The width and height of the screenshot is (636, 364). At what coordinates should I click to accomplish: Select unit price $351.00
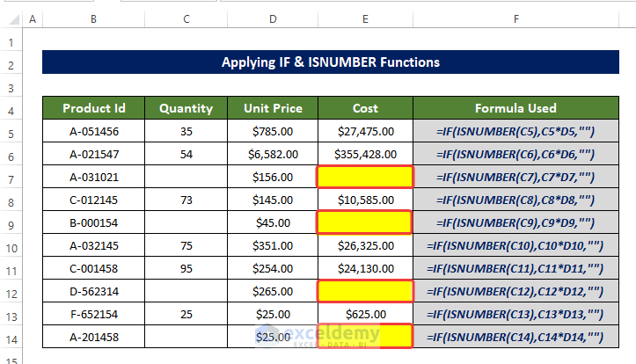tap(273, 245)
